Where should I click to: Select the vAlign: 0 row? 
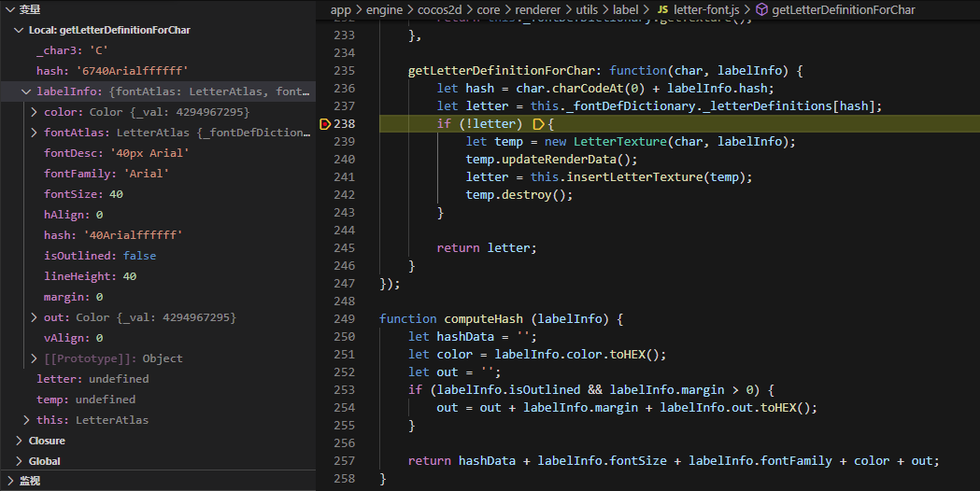click(x=158, y=338)
